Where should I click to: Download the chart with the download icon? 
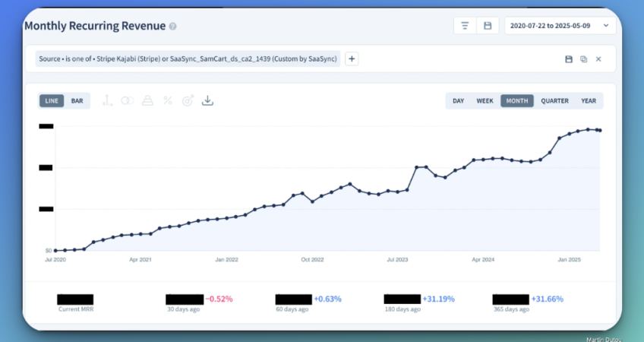pyautogui.click(x=207, y=100)
